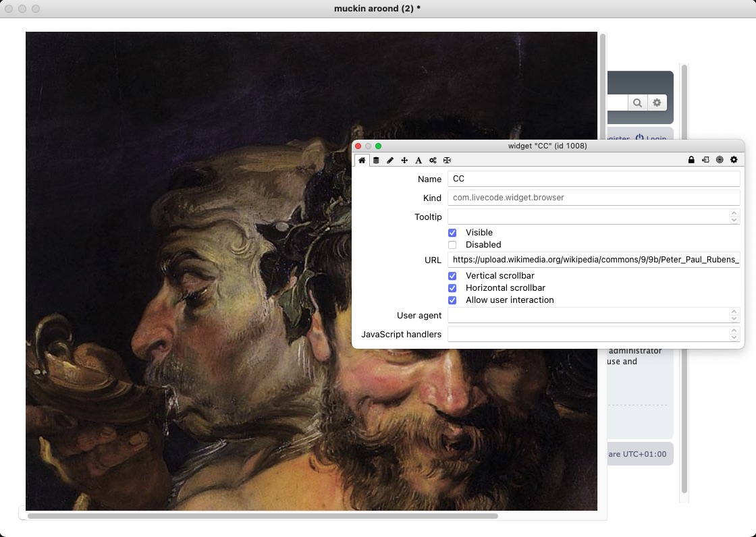This screenshot has width=756, height=537.
Task: Click the target-circle select object icon
Action: coord(720,161)
